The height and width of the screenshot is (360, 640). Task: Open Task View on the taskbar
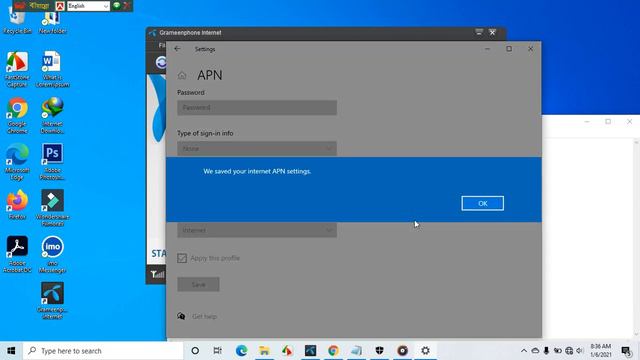coord(218,351)
